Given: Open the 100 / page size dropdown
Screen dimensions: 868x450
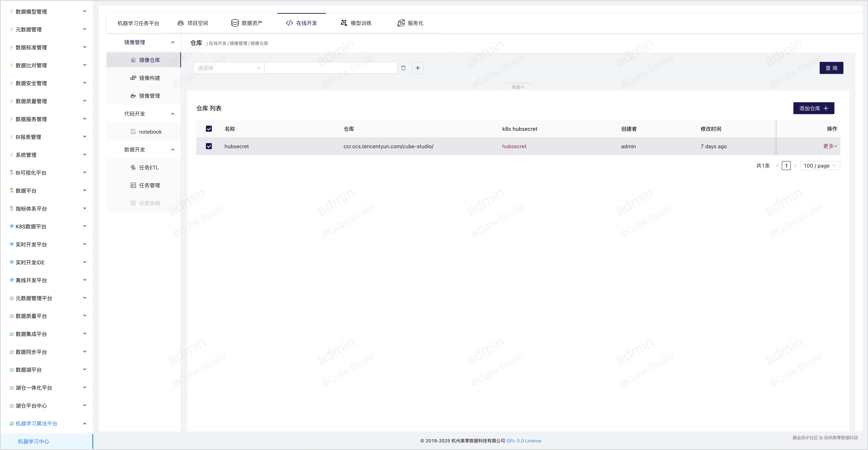Looking at the screenshot, I should [819, 166].
